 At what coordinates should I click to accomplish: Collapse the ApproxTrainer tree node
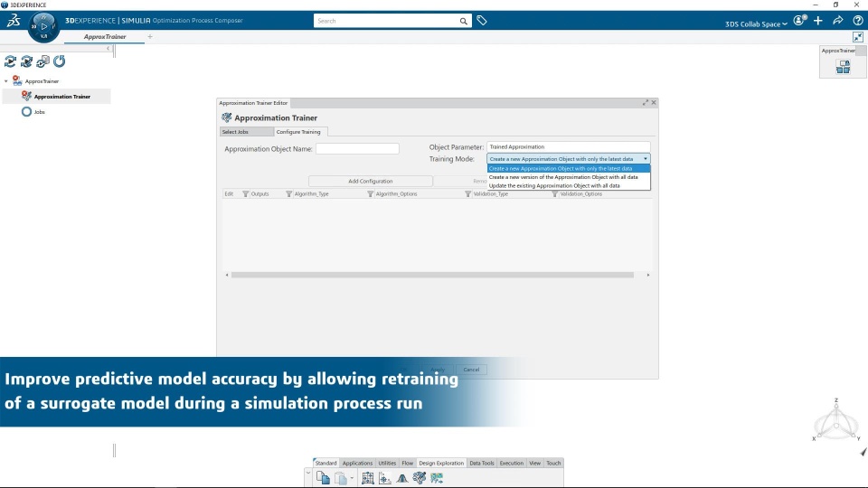(6, 81)
